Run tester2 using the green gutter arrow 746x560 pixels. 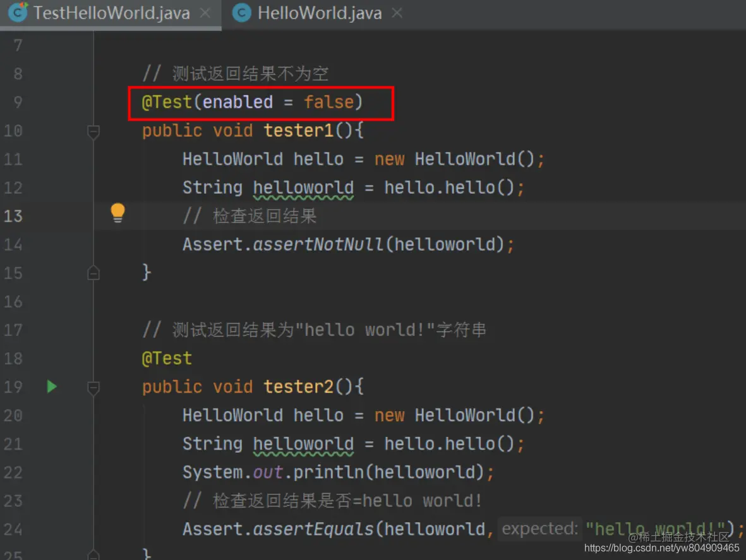pos(52,386)
